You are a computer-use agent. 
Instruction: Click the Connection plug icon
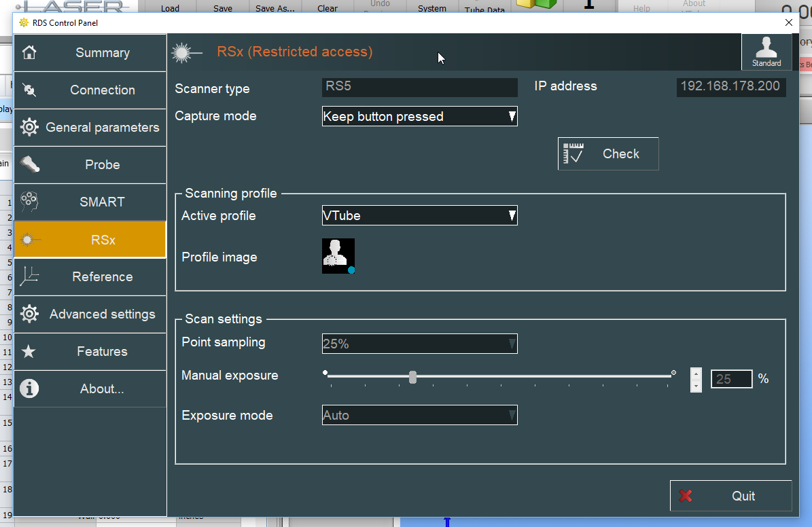click(x=29, y=90)
